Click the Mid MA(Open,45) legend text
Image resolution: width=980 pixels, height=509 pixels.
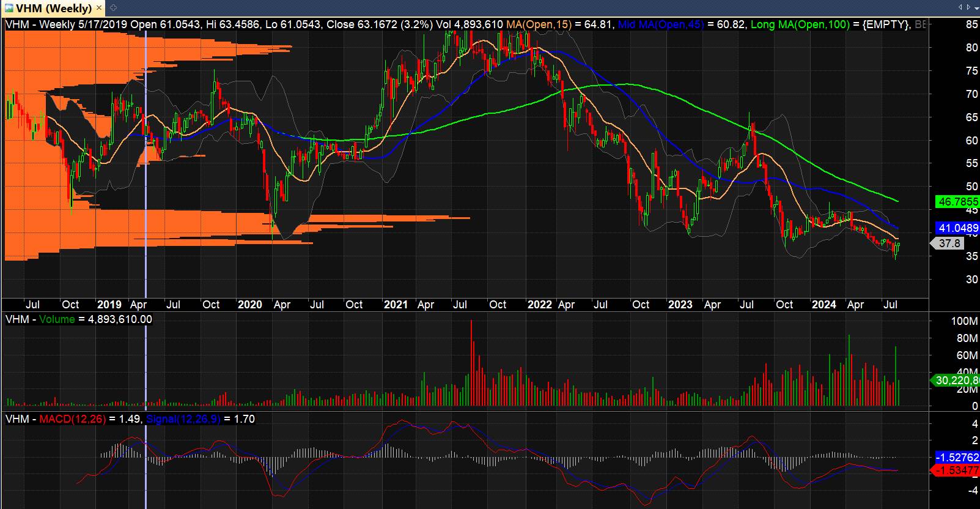(x=661, y=24)
